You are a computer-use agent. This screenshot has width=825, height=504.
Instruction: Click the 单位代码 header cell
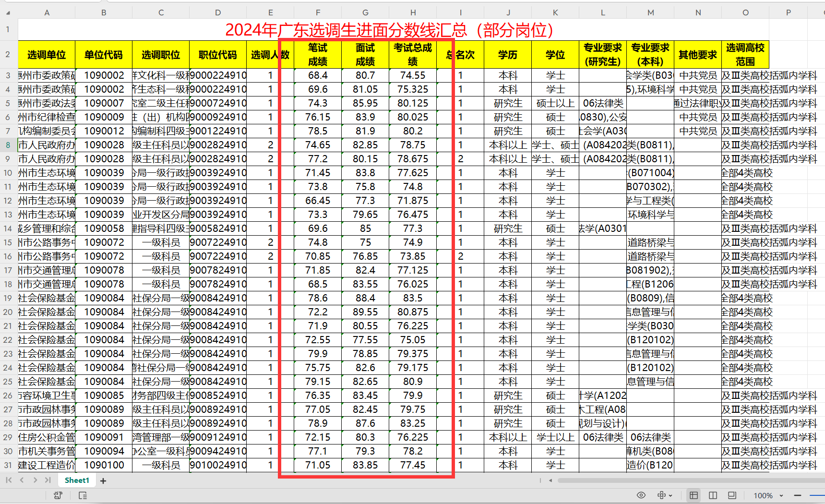104,55
